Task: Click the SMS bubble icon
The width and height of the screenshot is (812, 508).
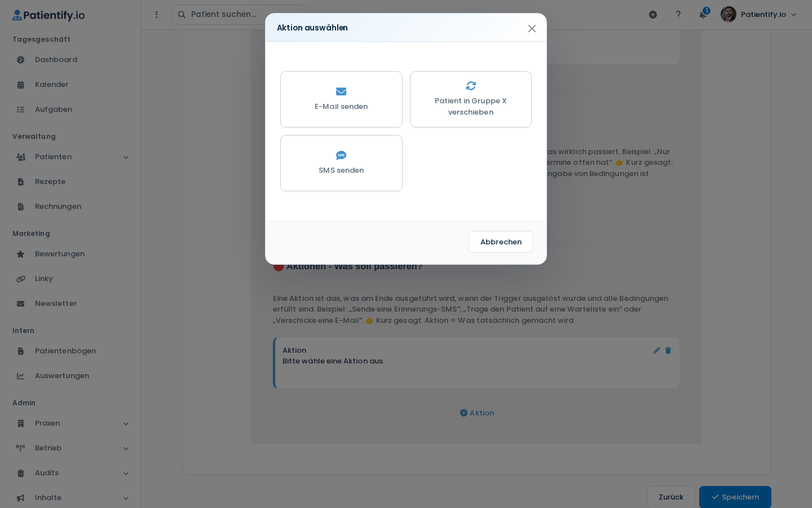Action: coord(341,155)
